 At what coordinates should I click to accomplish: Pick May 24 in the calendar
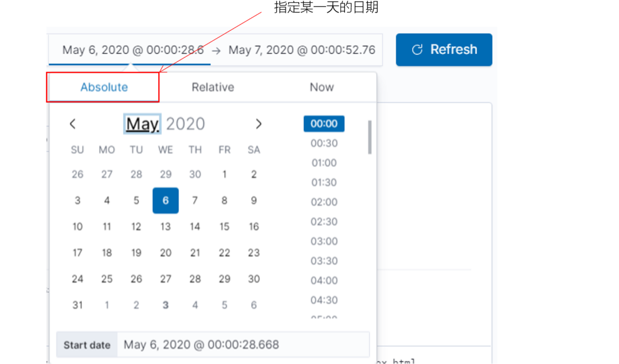point(77,279)
